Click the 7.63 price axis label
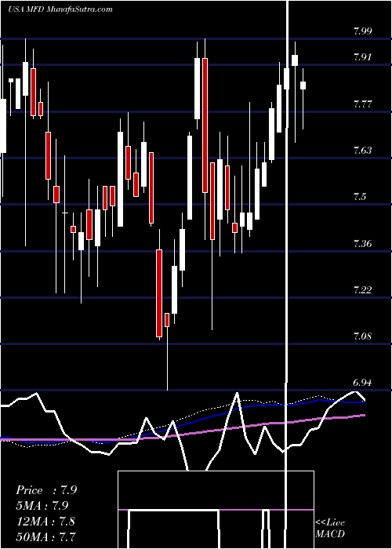The image size is (392, 549). click(362, 151)
